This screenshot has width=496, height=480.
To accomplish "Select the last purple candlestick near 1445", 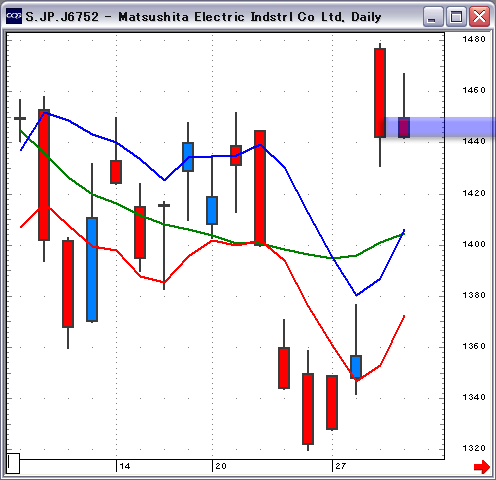I will (x=404, y=127).
